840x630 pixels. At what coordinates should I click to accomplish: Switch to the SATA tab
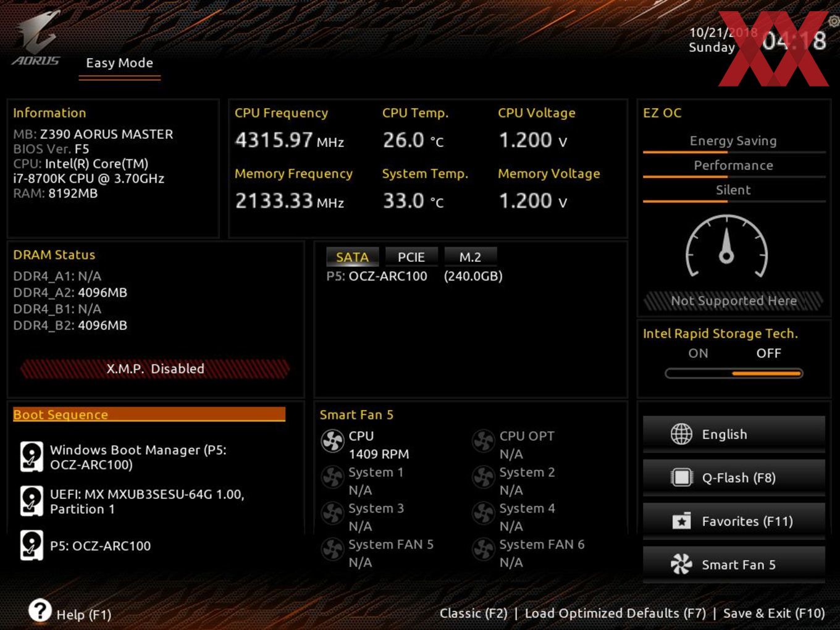tap(352, 257)
